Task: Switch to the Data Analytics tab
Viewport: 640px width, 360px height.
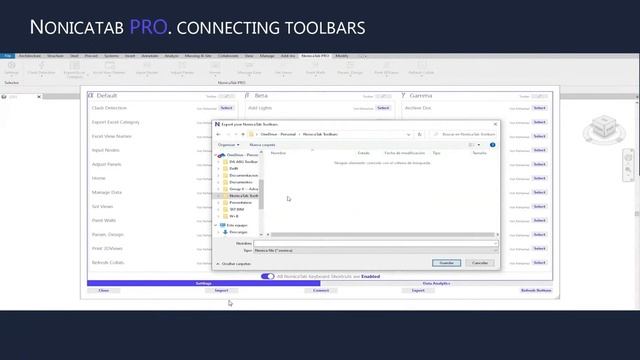Action: (436, 283)
